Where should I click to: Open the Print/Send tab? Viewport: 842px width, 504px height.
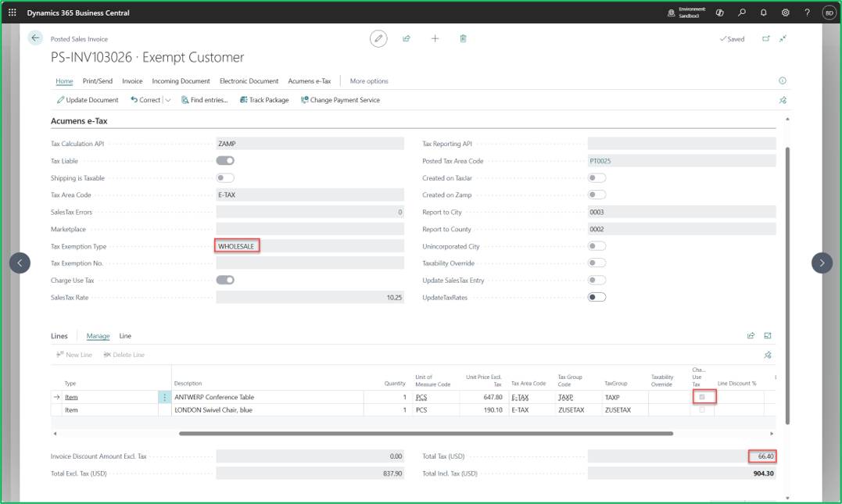click(98, 81)
